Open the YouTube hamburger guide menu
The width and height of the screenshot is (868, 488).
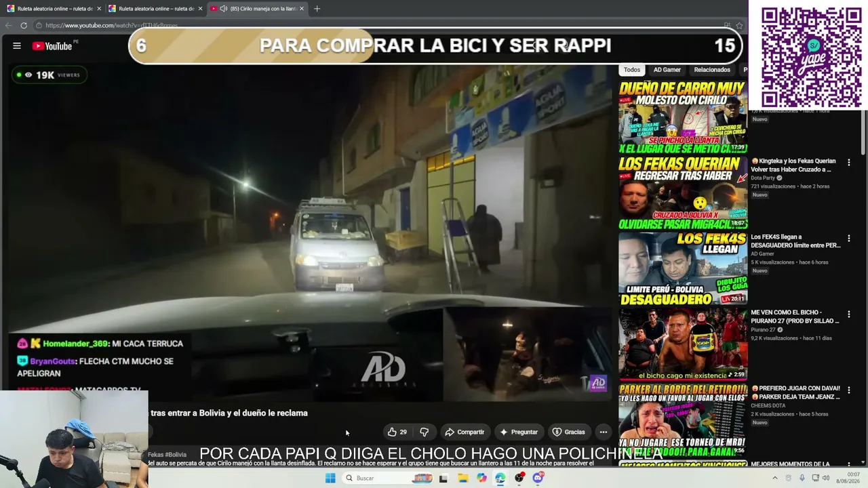point(16,46)
